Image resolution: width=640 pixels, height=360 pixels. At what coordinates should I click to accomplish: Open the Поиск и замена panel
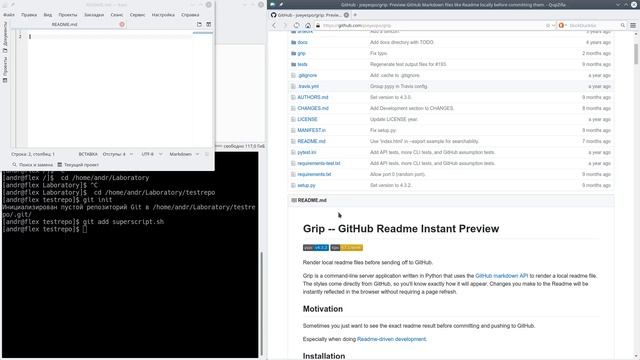tap(33, 165)
